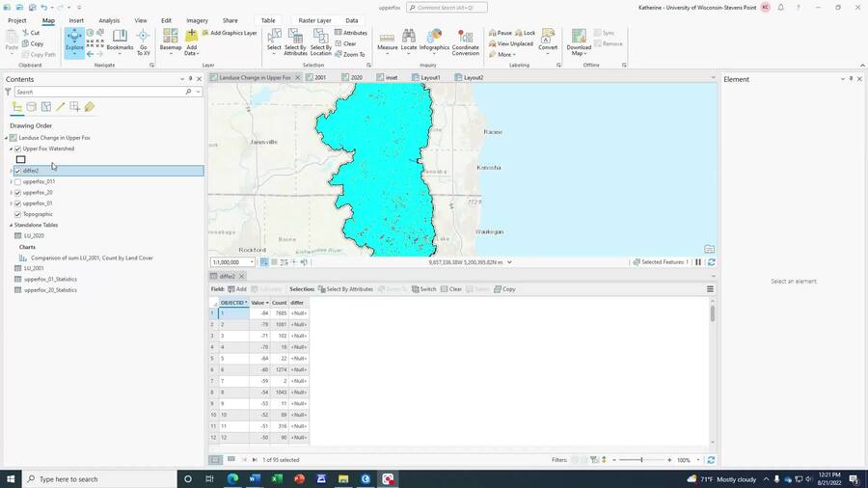This screenshot has height=488, width=868.
Task: Click the Command Search box
Action: 447,8
